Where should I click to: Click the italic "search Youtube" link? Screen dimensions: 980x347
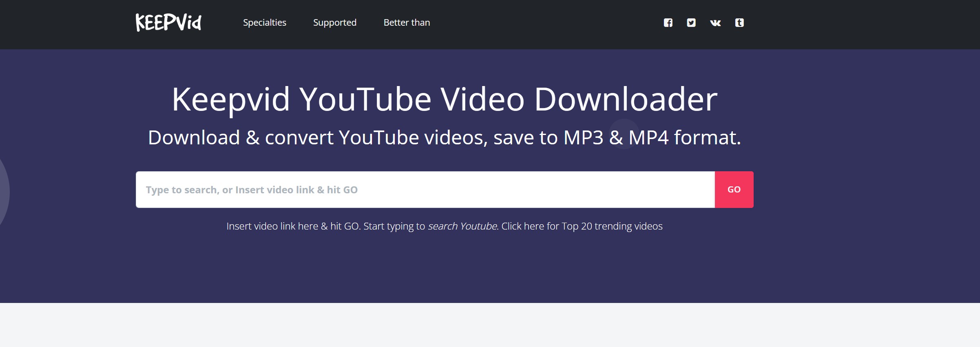pos(462,226)
